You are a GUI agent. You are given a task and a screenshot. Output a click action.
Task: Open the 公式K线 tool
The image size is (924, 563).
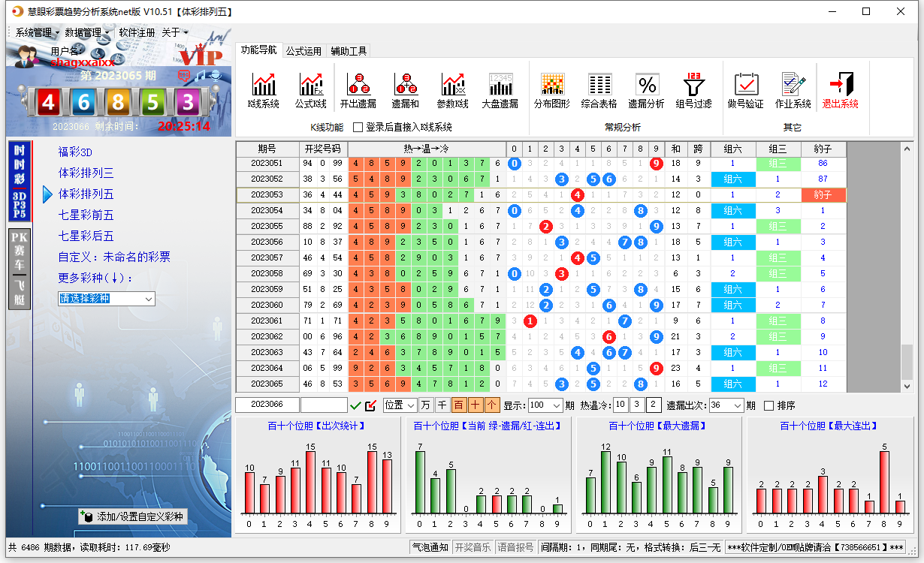point(310,90)
